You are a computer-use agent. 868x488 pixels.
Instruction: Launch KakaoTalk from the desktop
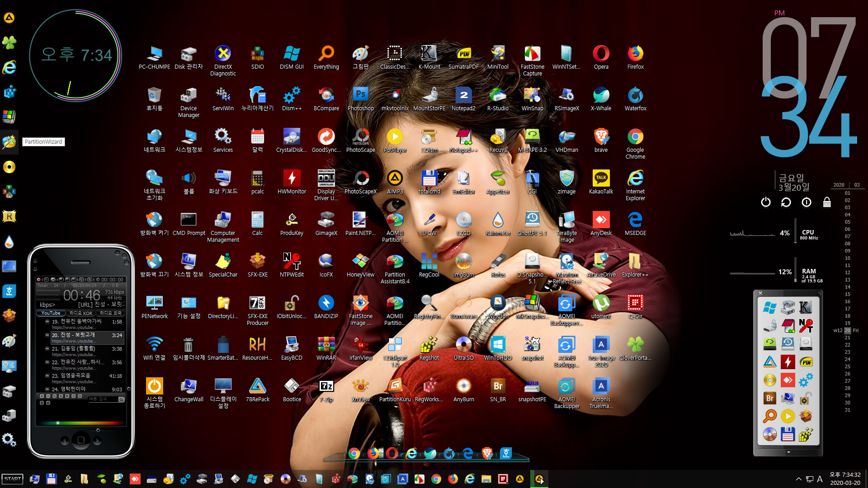point(601,182)
